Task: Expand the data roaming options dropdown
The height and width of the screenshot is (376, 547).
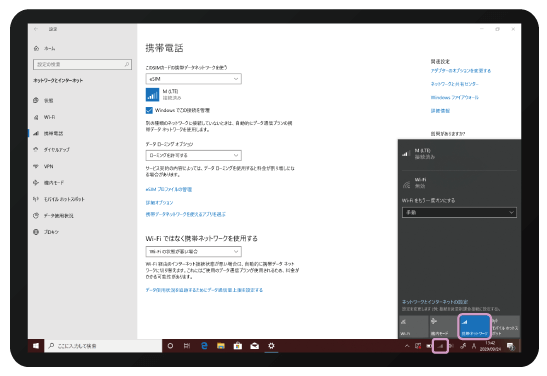Action: 193,155
